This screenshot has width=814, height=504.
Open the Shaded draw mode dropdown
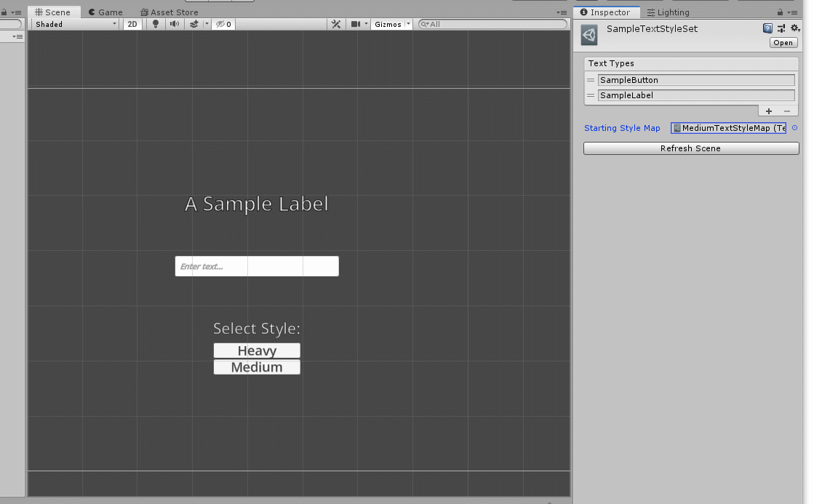coord(76,25)
